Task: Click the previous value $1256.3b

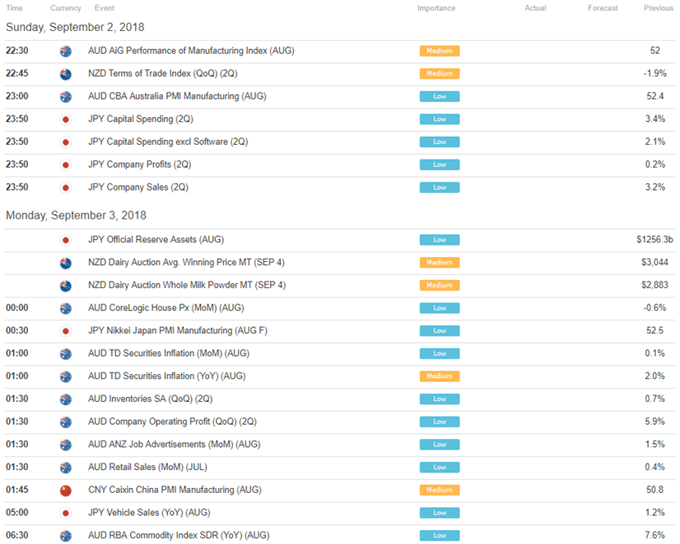Action: click(654, 239)
